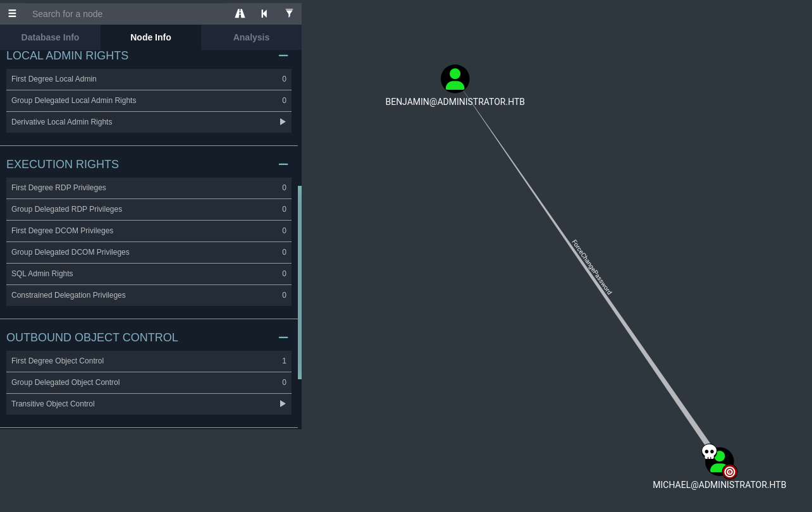This screenshot has width=812, height=512.
Task: Focus the Search for a node field
Action: pyautogui.click(x=126, y=14)
